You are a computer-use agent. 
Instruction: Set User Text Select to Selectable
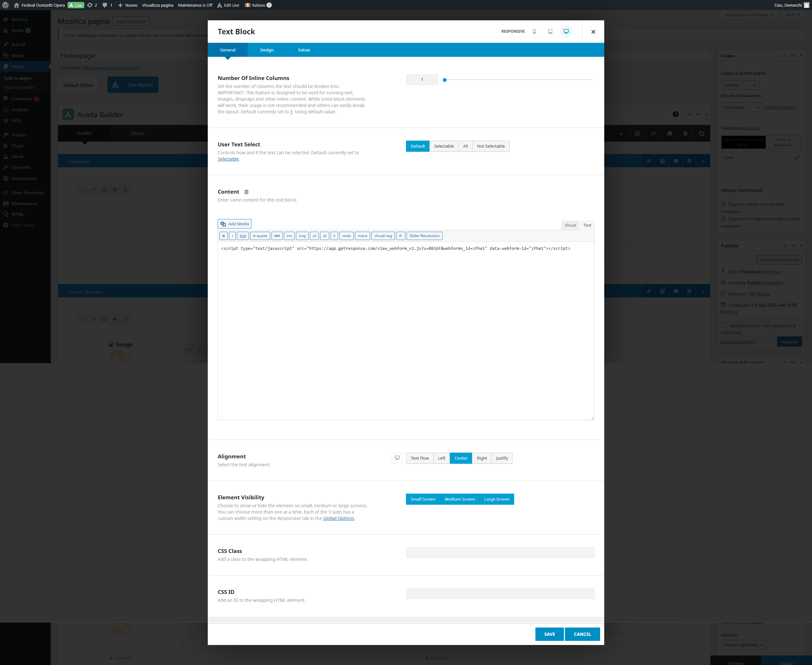[444, 146]
